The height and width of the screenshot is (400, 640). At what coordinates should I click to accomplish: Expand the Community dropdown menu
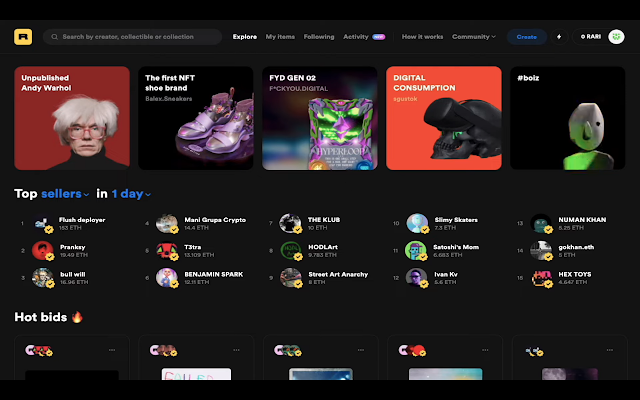473,37
